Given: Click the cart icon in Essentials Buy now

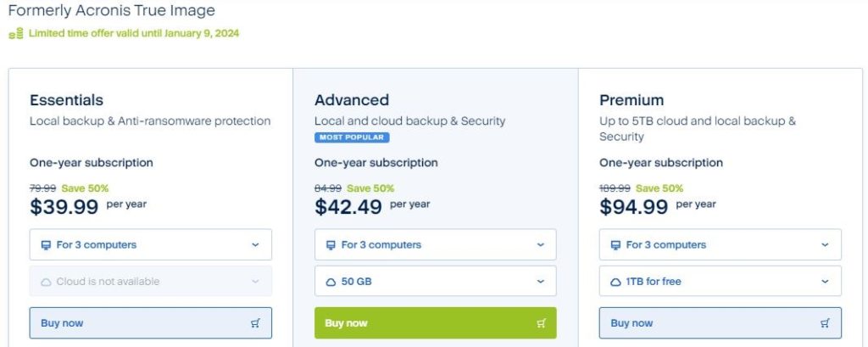Looking at the screenshot, I should (x=255, y=323).
